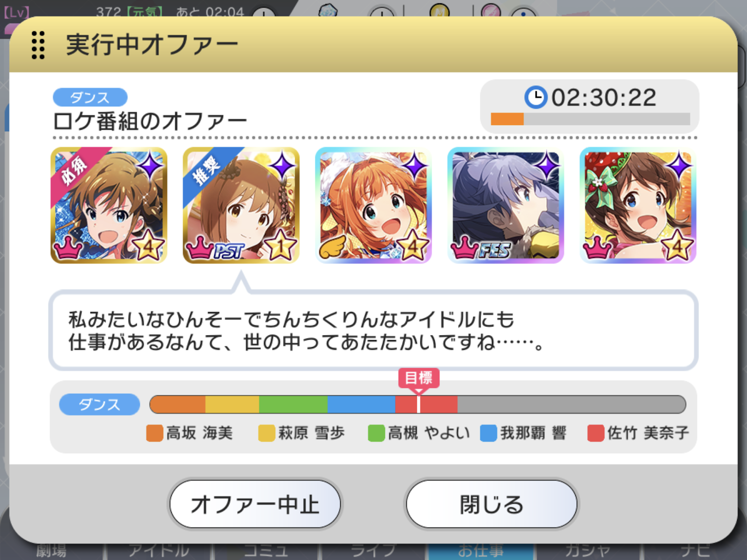Select the 必須 Umi Kosaka idol card
Viewport: 747px width, 560px height.
pyautogui.click(x=109, y=205)
